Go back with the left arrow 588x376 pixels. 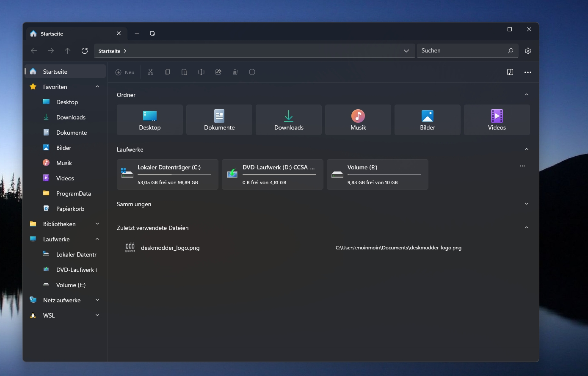coord(34,51)
